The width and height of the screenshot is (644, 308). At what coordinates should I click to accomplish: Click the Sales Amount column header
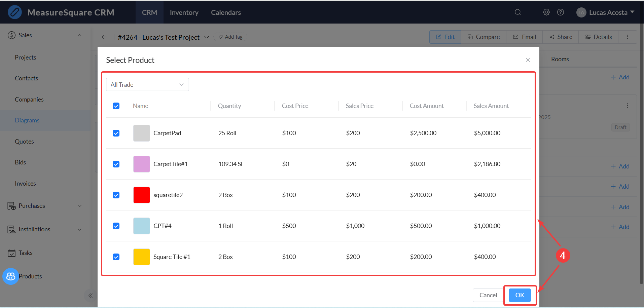click(x=491, y=106)
